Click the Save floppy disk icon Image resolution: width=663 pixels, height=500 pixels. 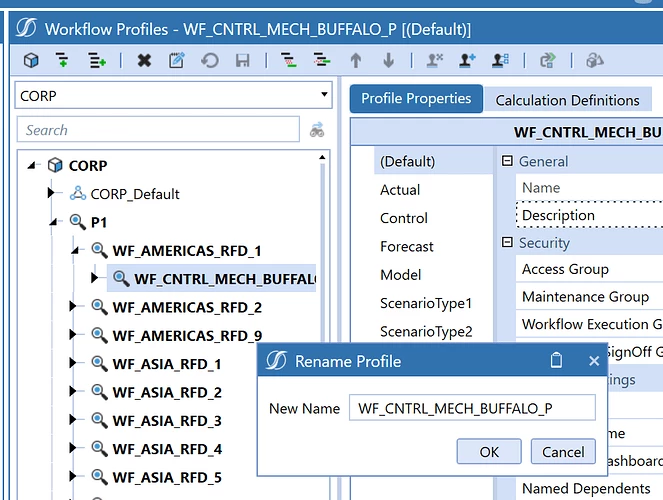(242, 60)
